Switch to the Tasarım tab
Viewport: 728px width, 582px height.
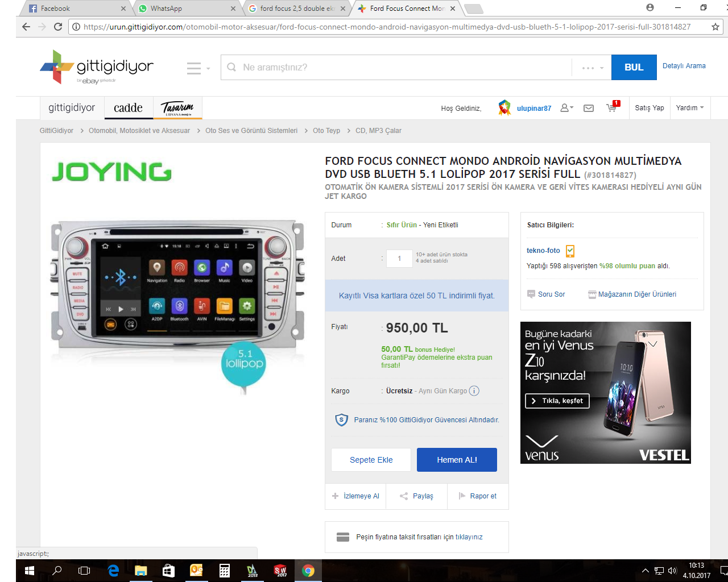(177, 107)
